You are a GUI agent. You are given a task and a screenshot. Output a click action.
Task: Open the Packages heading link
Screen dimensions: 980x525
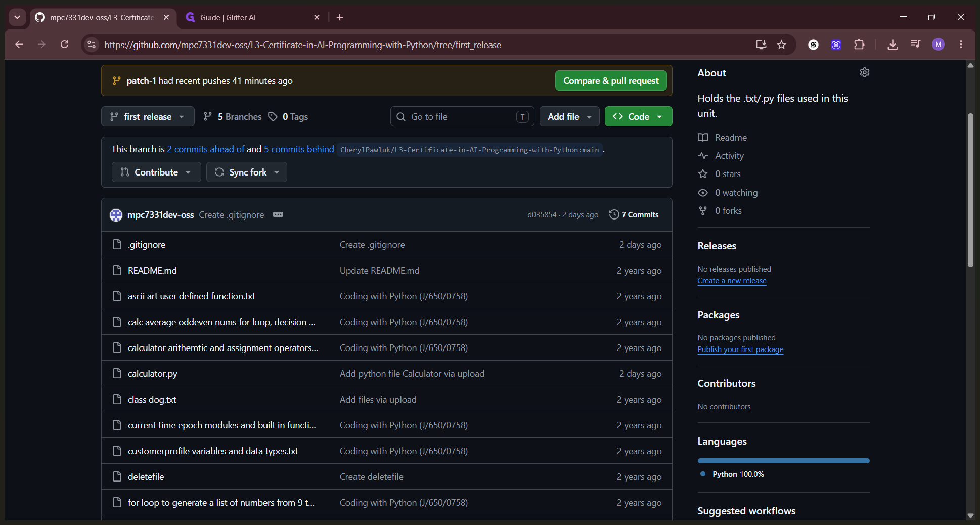point(718,315)
